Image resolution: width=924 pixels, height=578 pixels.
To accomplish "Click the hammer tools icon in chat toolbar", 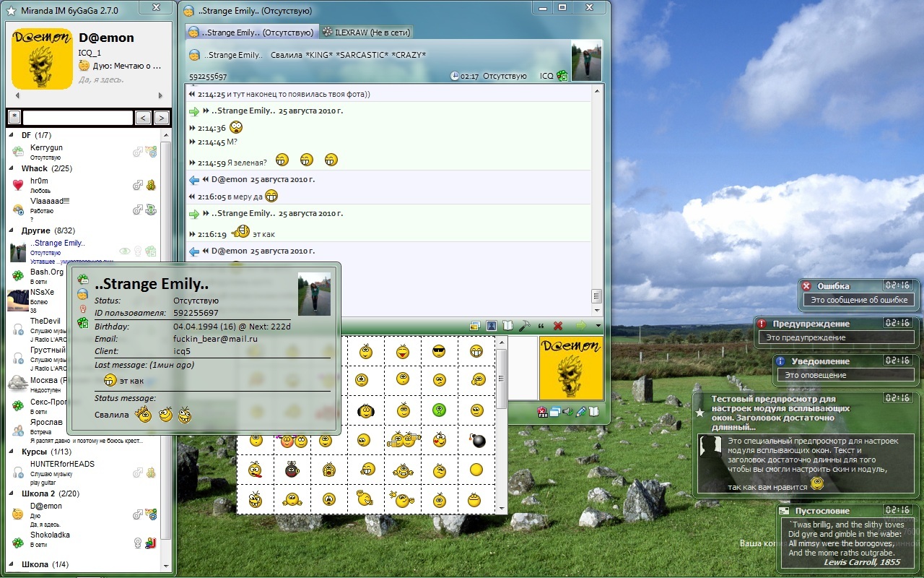I will pyautogui.click(x=525, y=326).
